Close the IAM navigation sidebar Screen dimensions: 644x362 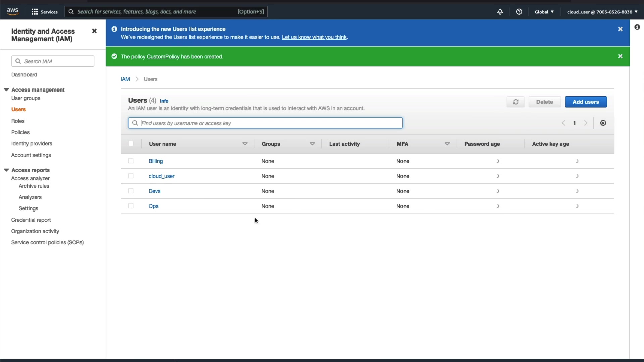coord(94,31)
